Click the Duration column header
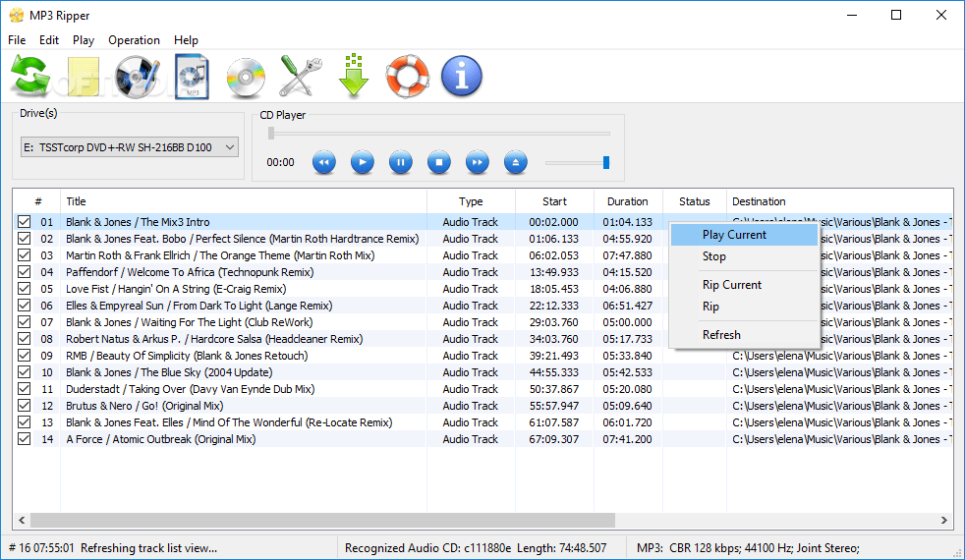The width and height of the screenshot is (965, 560). click(628, 201)
